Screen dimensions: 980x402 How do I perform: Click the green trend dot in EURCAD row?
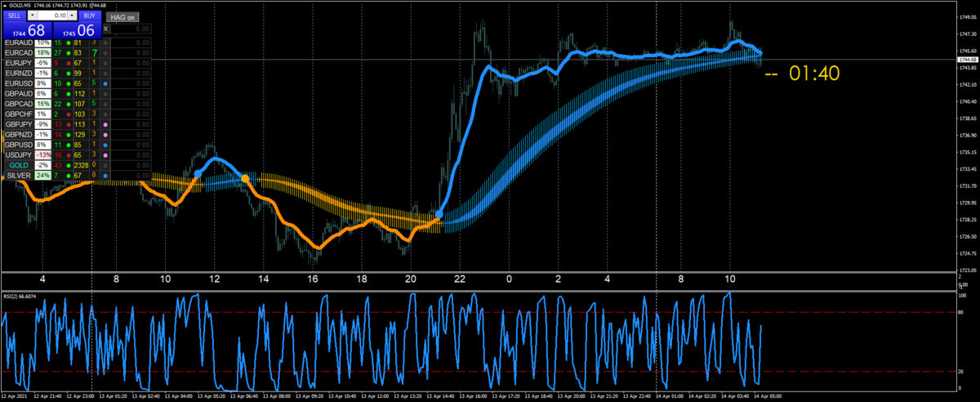[x=69, y=52]
